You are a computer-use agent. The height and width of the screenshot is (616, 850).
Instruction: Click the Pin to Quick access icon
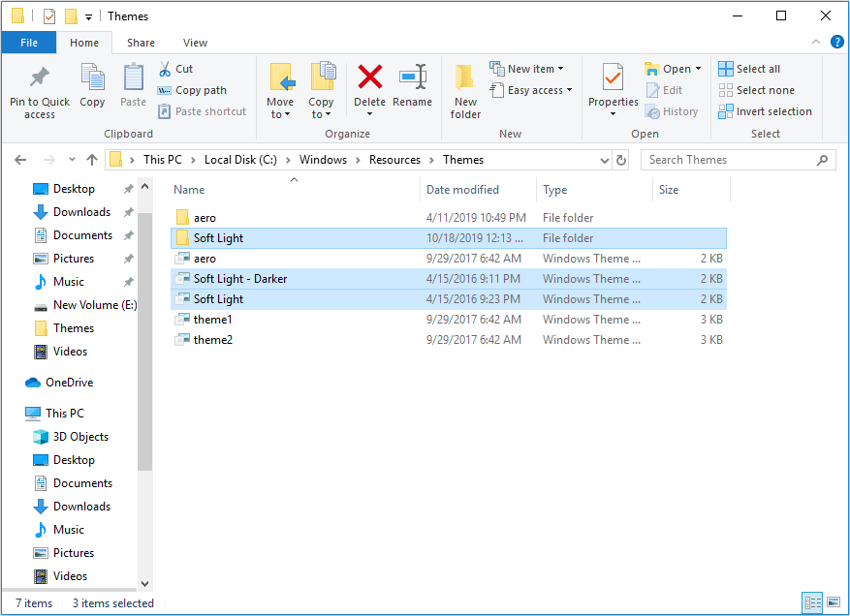click(39, 77)
